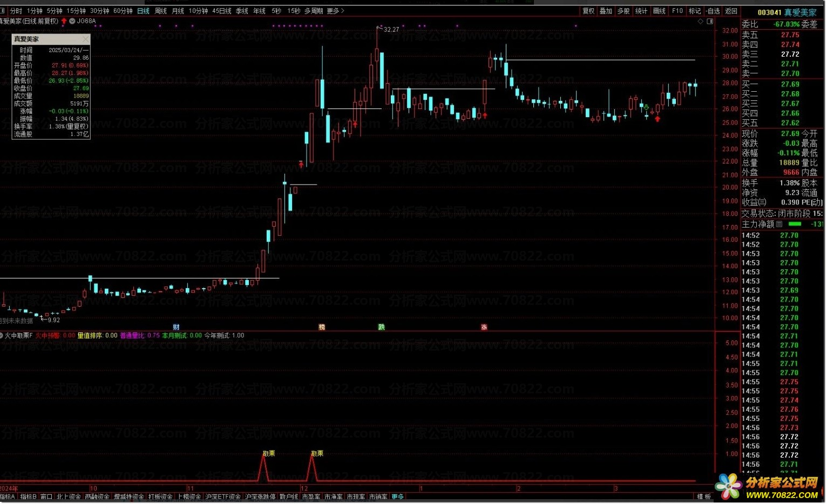Click the 财 marker on the timeline
Viewport: 827px width, 504px height.
click(176, 328)
